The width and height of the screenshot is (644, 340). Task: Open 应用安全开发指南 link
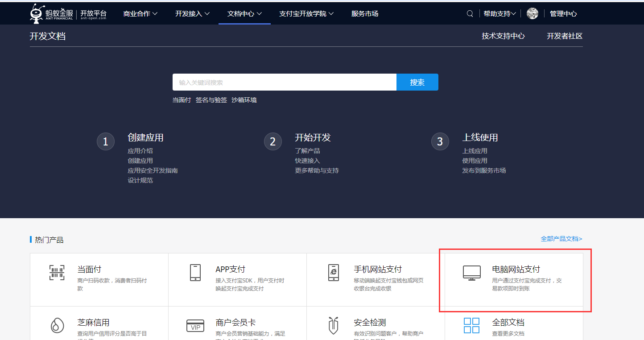click(153, 170)
